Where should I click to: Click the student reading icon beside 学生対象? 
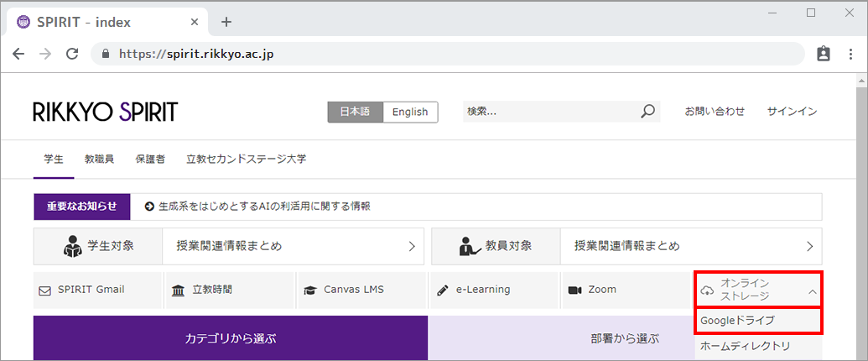pyautogui.click(x=72, y=246)
